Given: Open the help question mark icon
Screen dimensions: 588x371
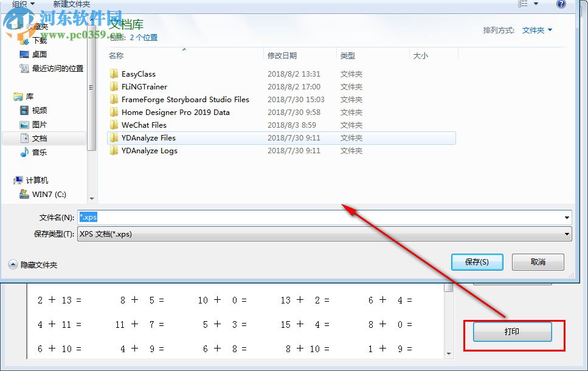Looking at the screenshot, I should point(561,4).
